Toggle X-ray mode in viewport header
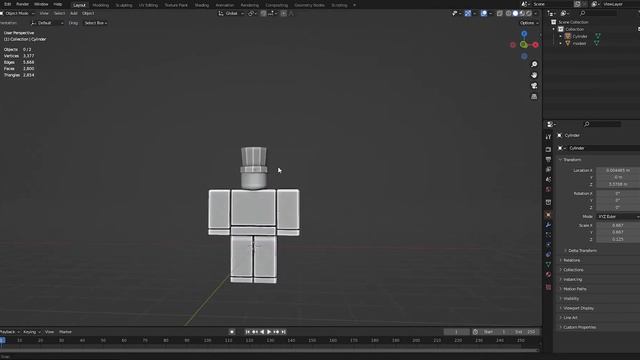 [x=500, y=13]
